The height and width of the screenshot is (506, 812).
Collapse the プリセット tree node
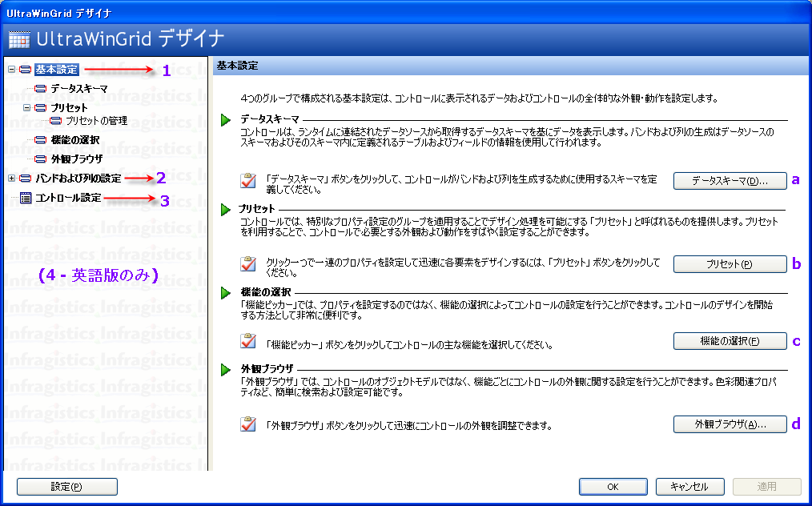[26, 107]
